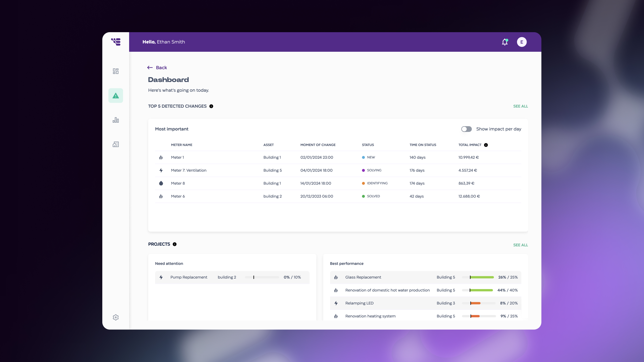Image resolution: width=644 pixels, height=362 pixels.
Task: Click the water drop icon beside Meter 8
Action: click(161, 183)
